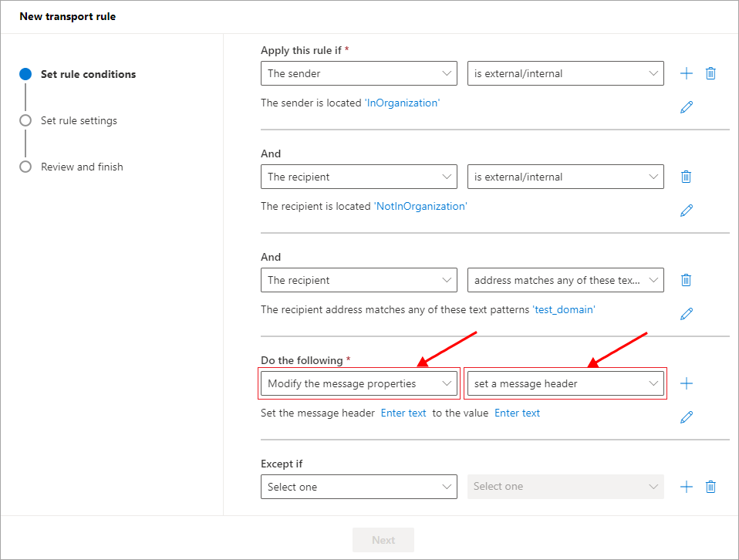This screenshot has width=739, height=560.
Task: Click plus icon beside first sender condition
Action: point(687,73)
